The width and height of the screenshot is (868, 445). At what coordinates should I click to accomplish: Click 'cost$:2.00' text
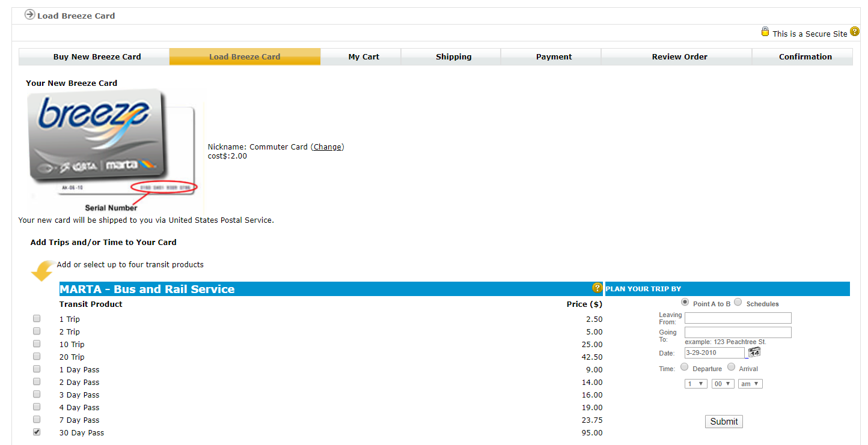point(227,156)
